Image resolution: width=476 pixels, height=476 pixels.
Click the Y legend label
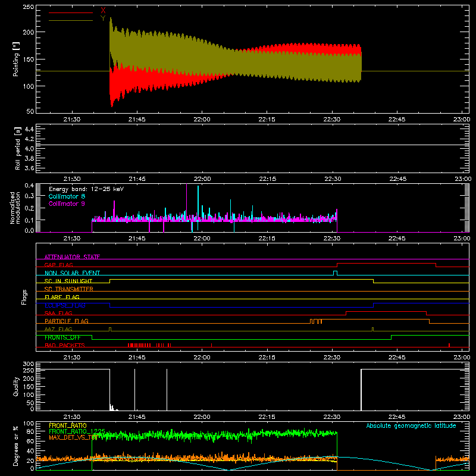[103, 18]
